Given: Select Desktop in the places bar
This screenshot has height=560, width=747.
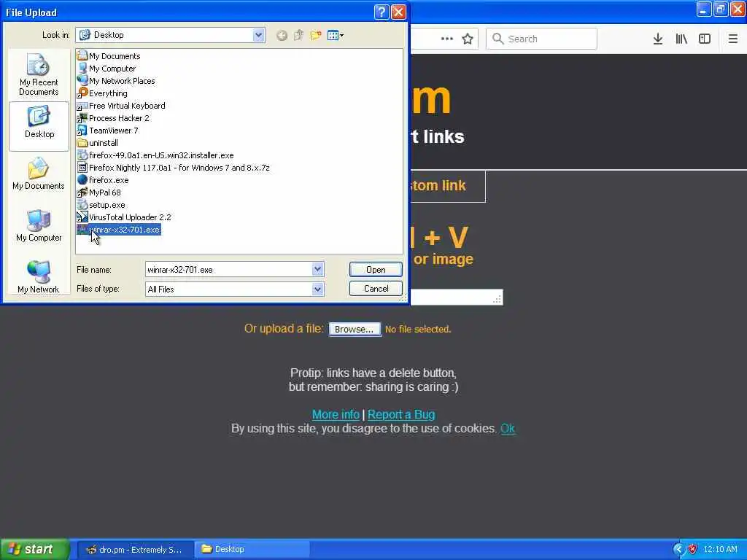Looking at the screenshot, I should (39, 125).
